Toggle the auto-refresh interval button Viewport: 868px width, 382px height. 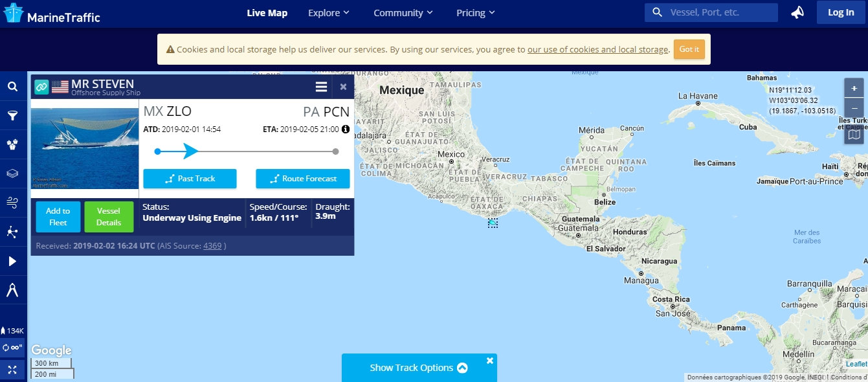(x=12, y=348)
